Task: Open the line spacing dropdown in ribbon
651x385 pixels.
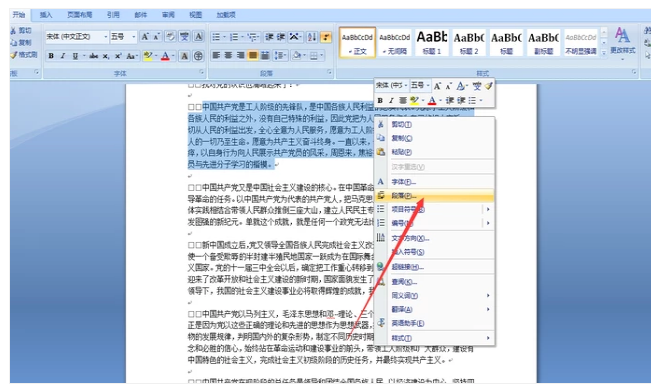Action: (x=281, y=56)
